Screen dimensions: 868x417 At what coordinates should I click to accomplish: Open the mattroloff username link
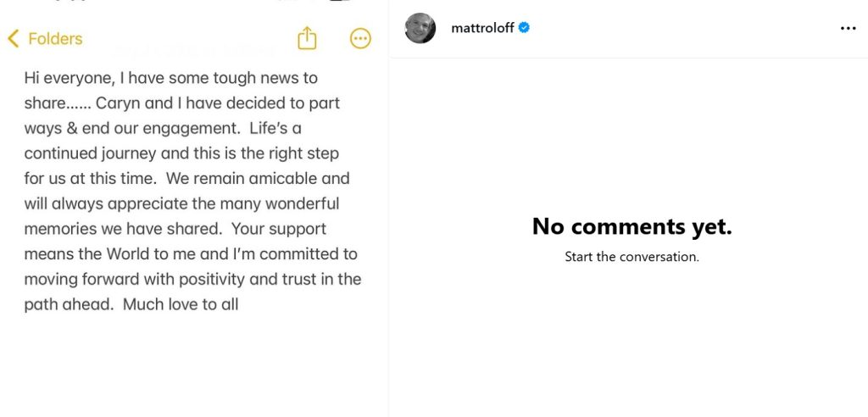point(482,28)
